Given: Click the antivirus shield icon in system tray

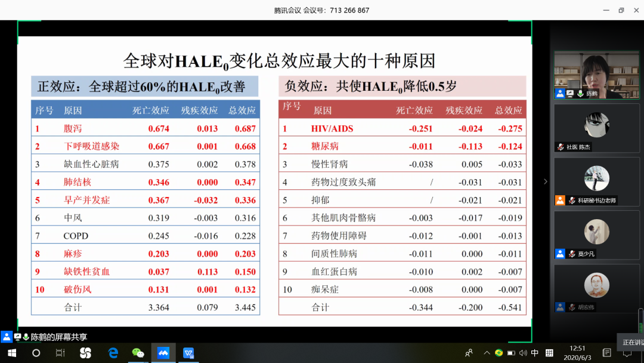Looking at the screenshot, I should [499, 352].
